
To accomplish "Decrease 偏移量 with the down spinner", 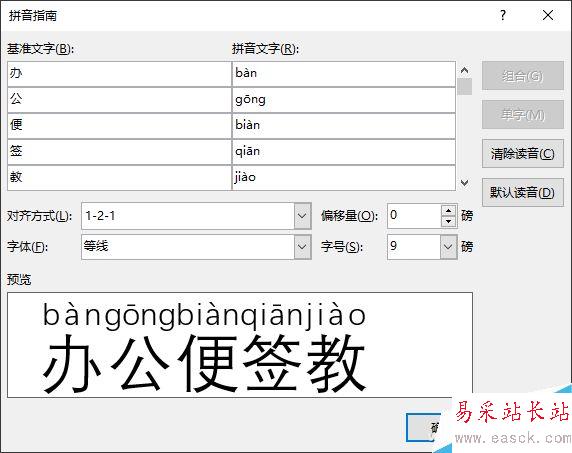I will pyautogui.click(x=448, y=221).
